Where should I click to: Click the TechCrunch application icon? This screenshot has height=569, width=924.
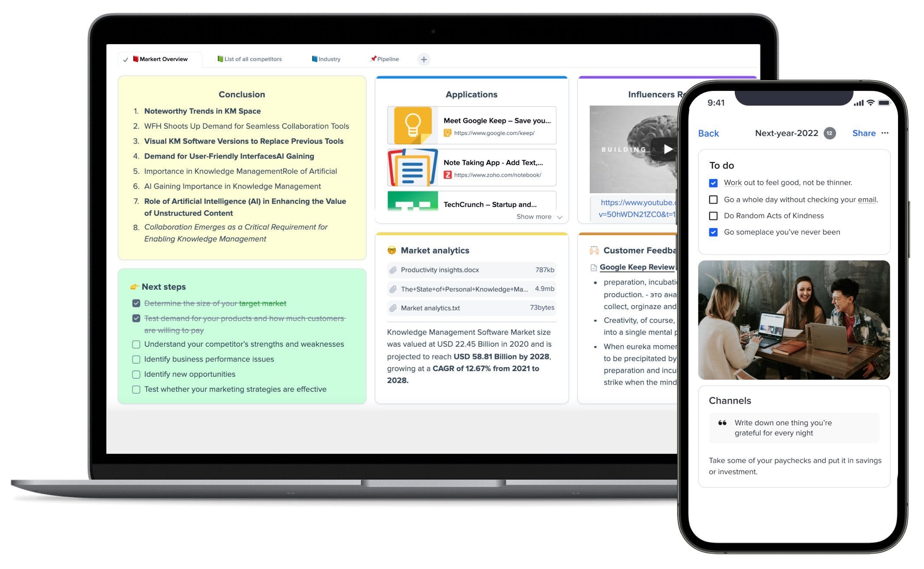coord(413,204)
